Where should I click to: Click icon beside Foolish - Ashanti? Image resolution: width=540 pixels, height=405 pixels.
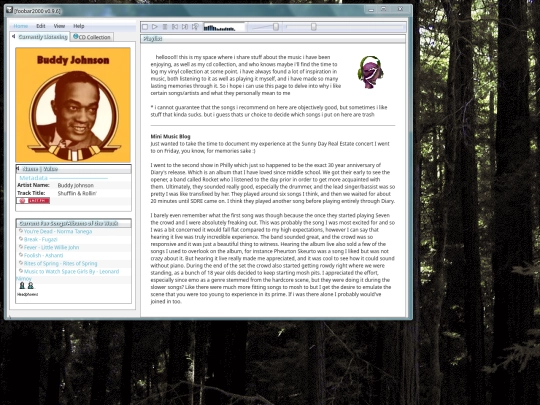(21, 255)
